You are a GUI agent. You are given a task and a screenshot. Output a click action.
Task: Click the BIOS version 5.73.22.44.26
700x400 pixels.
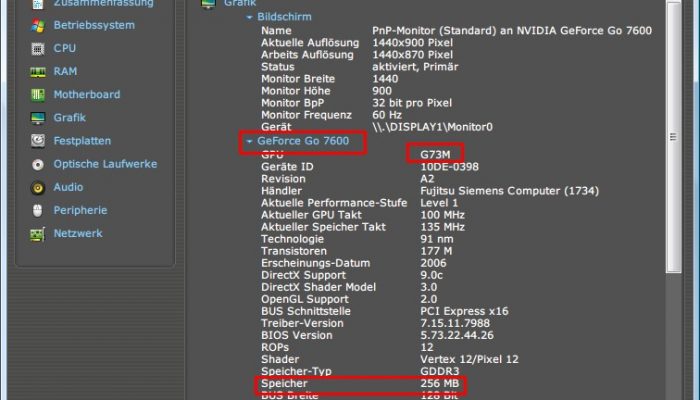pos(457,336)
